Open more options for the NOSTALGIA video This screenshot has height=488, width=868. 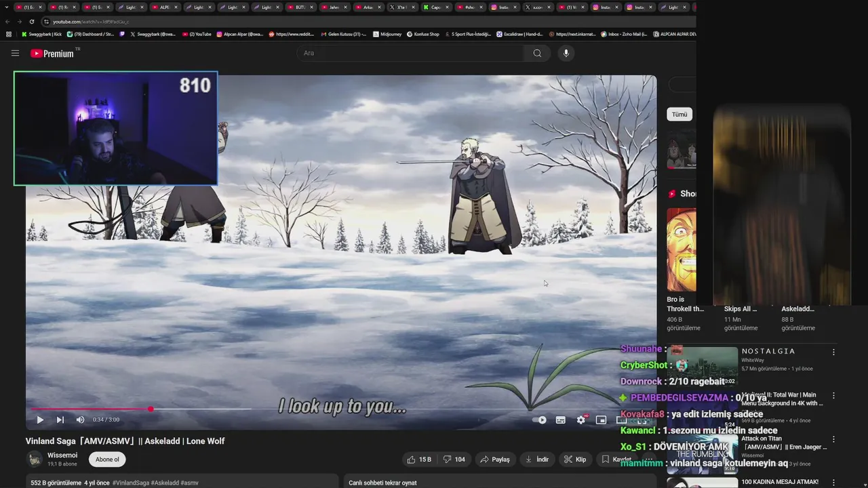click(833, 352)
